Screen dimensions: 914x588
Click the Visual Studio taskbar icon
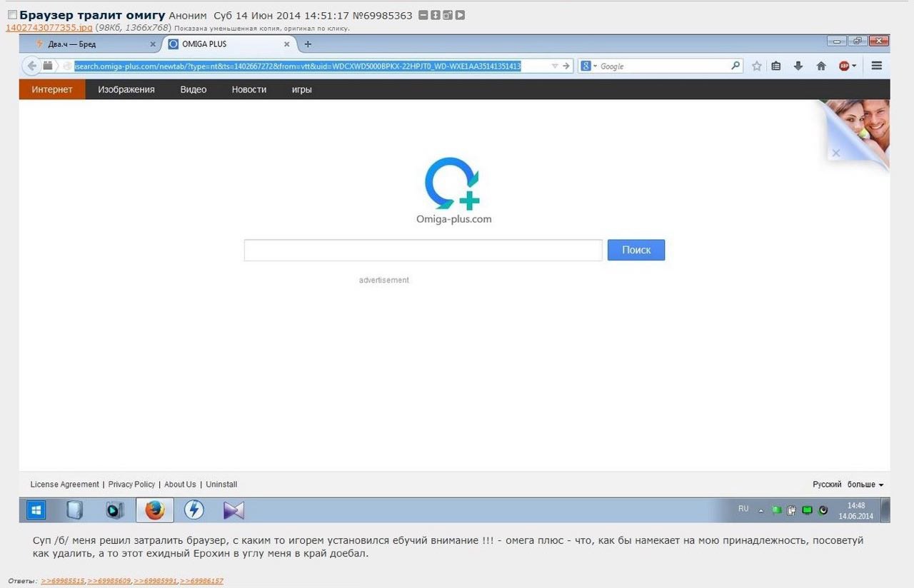coord(233,510)
